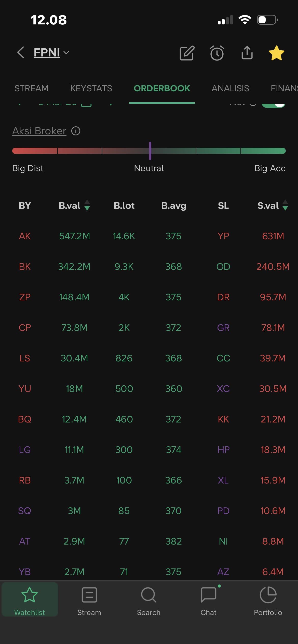
Task: Tap the back arrow beside FPNI
Action: tap(21, 52)
